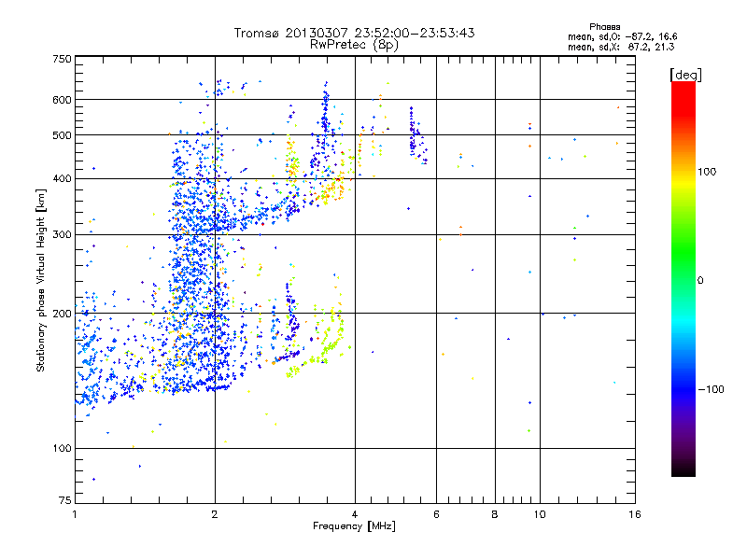
Task: Click the x-axis tick label "16"
Action: tap(635, 514)
